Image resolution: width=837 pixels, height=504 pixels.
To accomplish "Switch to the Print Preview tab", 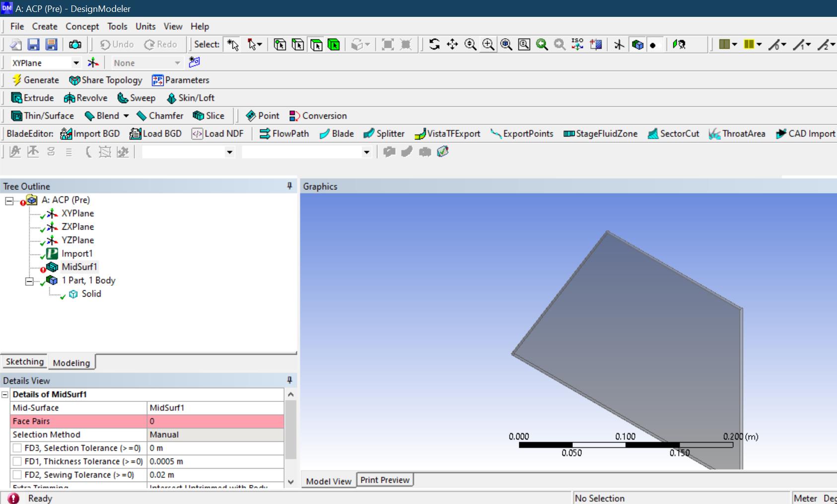I will pos(385,480).
